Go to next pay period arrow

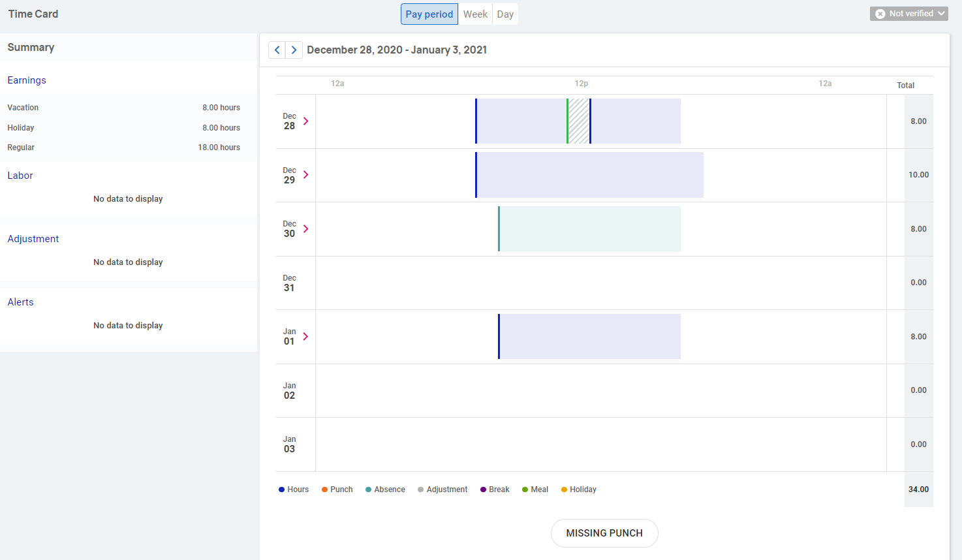click(294, 50)
